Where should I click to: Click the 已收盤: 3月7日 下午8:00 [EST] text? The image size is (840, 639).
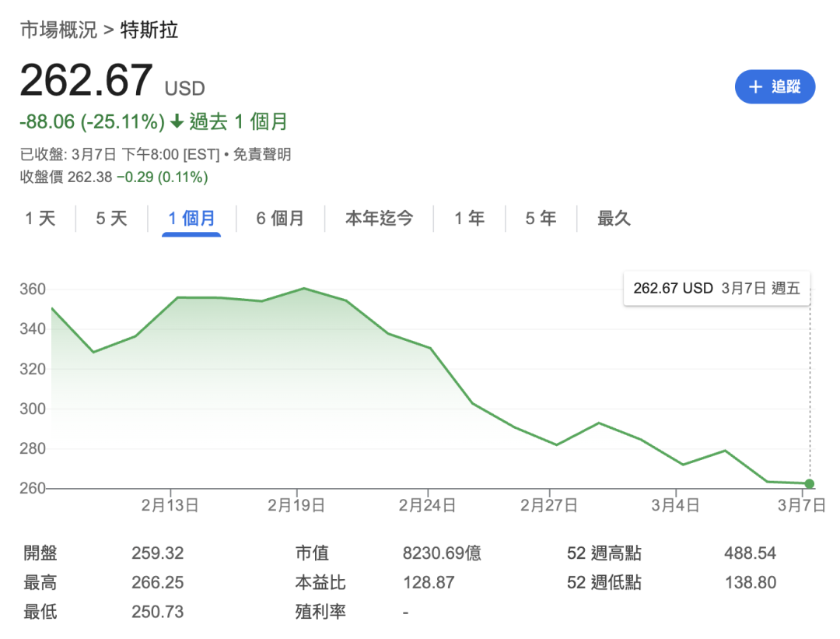point(120,154)
